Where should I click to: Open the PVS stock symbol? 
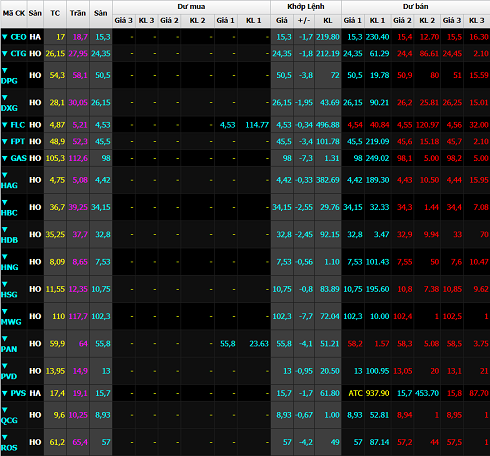(x=18, y=394)
